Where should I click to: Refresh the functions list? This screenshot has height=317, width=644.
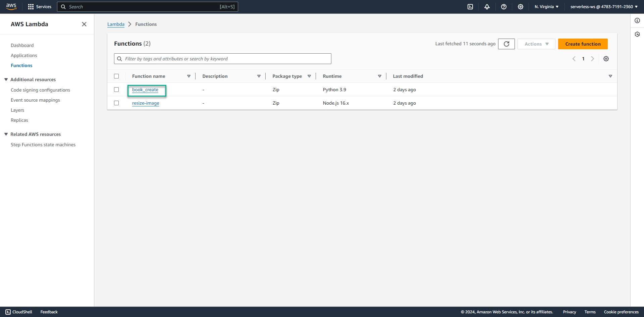[x=506, y=44]
